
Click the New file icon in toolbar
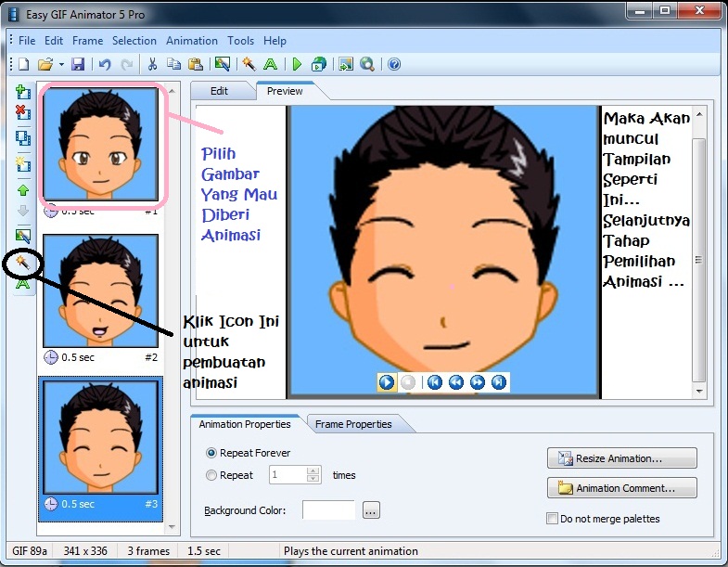24,64
